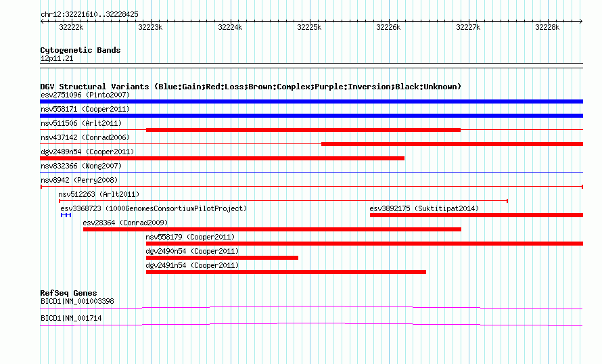This screenshot has width=602, height=364.
Task: Click the RefSeq Genes track title
Action: (x=68, y=293)
